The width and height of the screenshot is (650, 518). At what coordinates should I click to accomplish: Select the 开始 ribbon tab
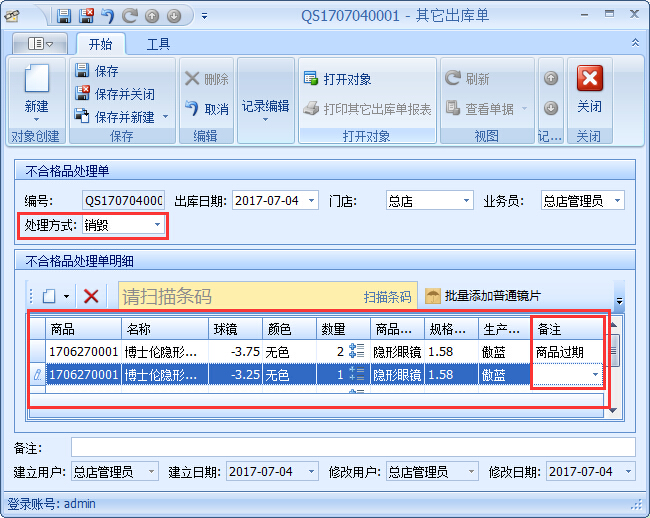pyautogui.click(x=100, y=44)
